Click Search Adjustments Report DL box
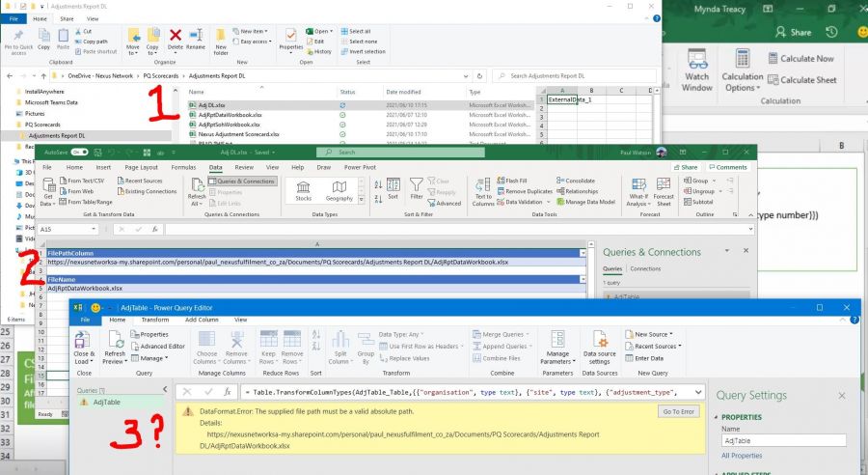Screen dimensions: 868x475 point(575,76)
